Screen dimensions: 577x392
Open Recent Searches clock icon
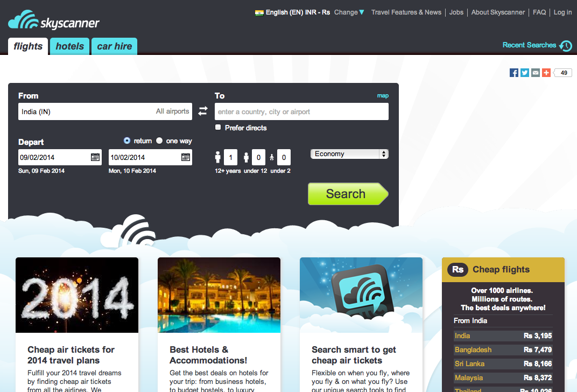(x=566, y=46)
